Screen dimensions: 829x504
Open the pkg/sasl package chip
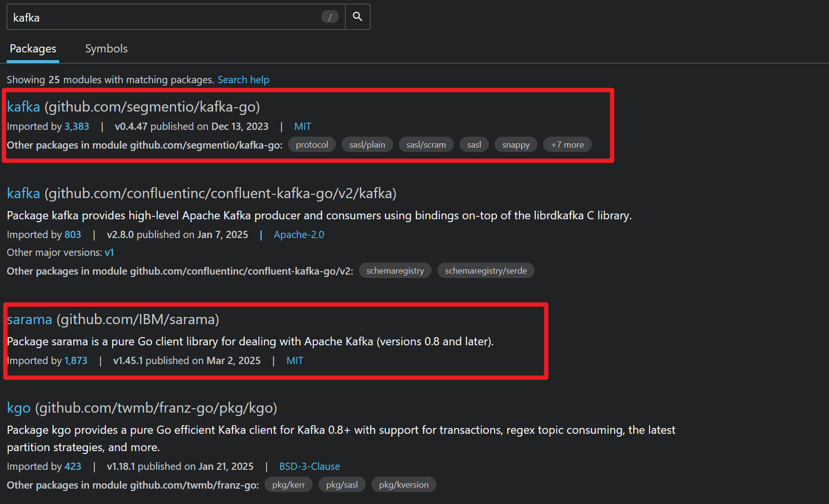[342, 485]
